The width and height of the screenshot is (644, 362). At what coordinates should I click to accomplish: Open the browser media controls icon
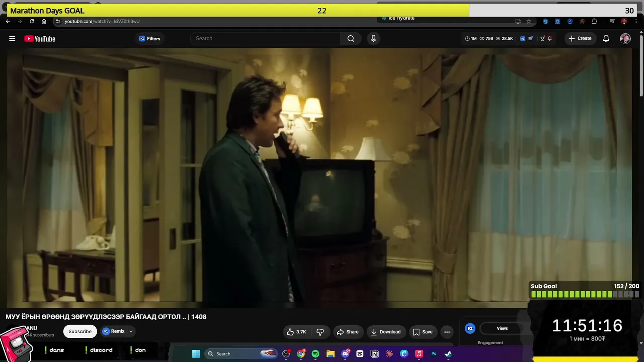612,21
